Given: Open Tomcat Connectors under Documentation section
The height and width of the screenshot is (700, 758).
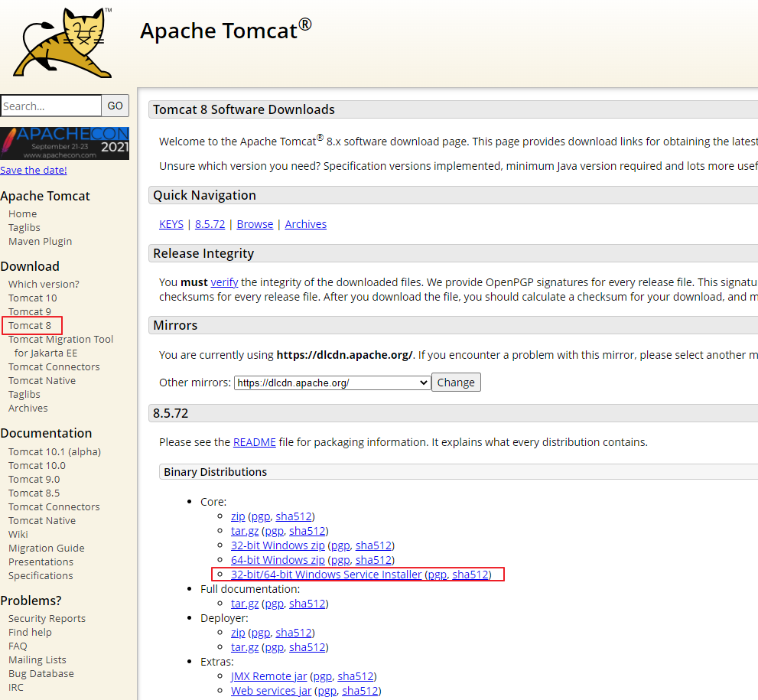Looking at the screenshot, I should coord(54,506).
